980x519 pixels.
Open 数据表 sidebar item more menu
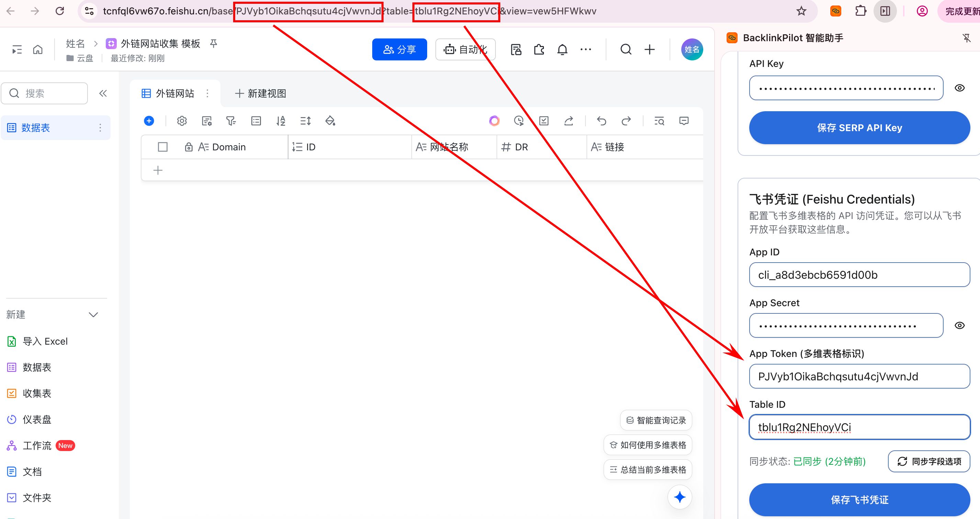click(100, 128)
